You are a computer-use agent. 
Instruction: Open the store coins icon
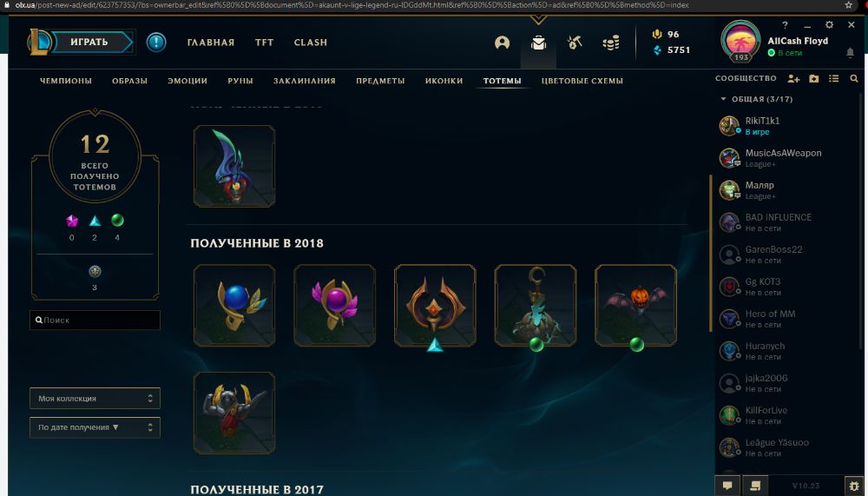coord(611,43)
